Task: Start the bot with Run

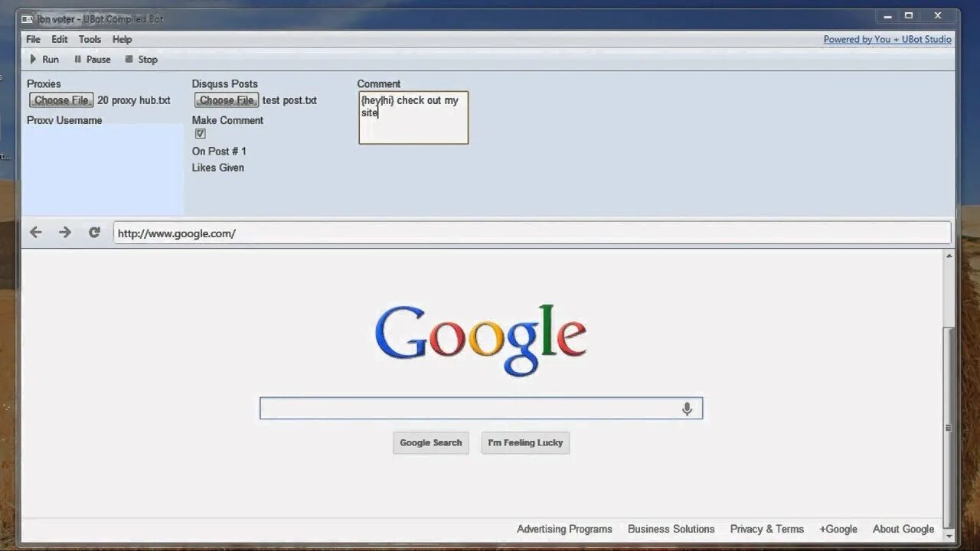Action: pyautogui.click(x=44, y=59)
